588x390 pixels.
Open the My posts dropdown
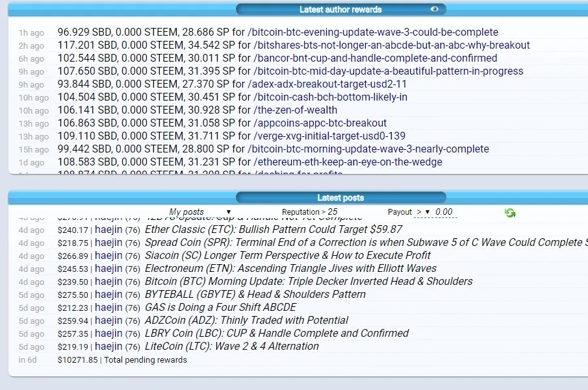coord(199,212)
